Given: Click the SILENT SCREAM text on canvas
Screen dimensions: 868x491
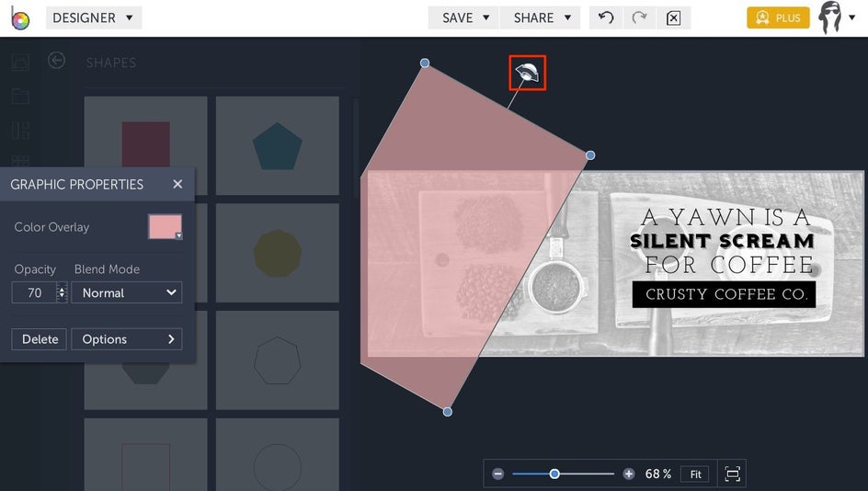Looking at the screenshot, I should coord(722,241).
